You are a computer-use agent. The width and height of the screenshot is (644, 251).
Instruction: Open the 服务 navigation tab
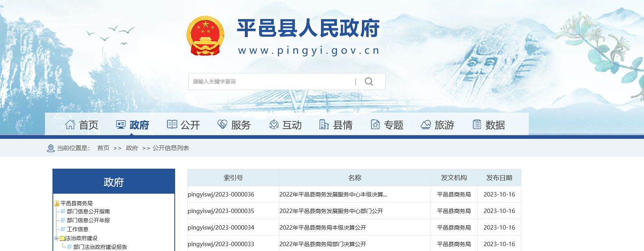tap(241, 125)
